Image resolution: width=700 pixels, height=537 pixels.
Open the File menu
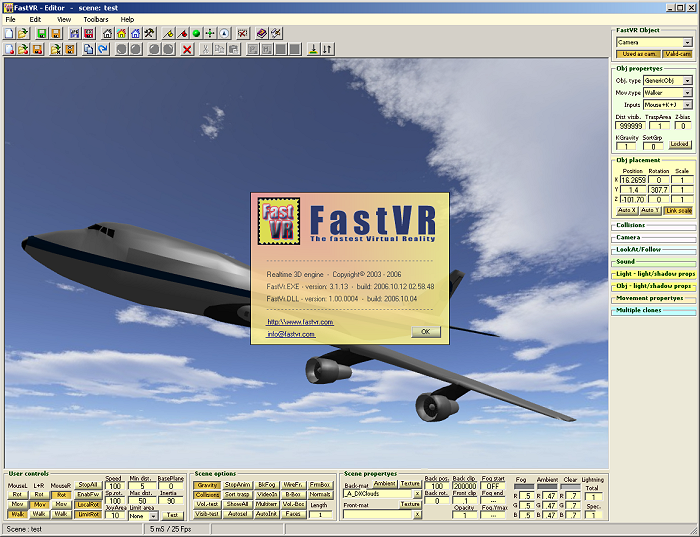10,20
